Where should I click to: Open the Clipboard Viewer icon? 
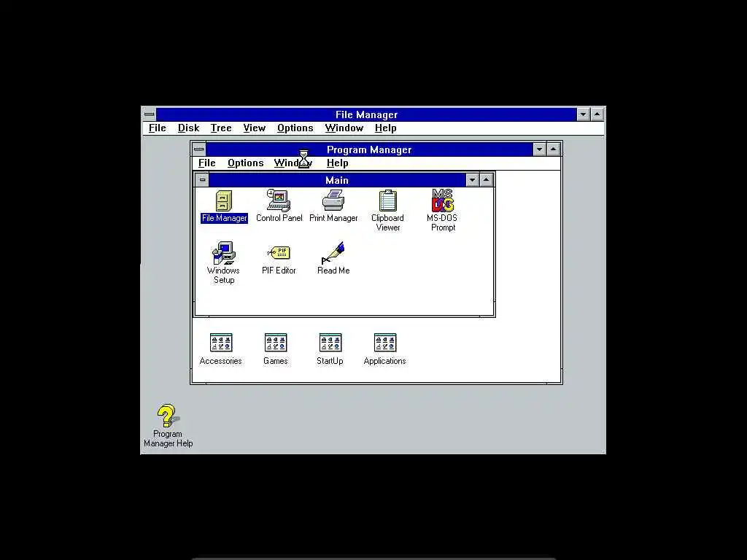[x=388, y=211]
